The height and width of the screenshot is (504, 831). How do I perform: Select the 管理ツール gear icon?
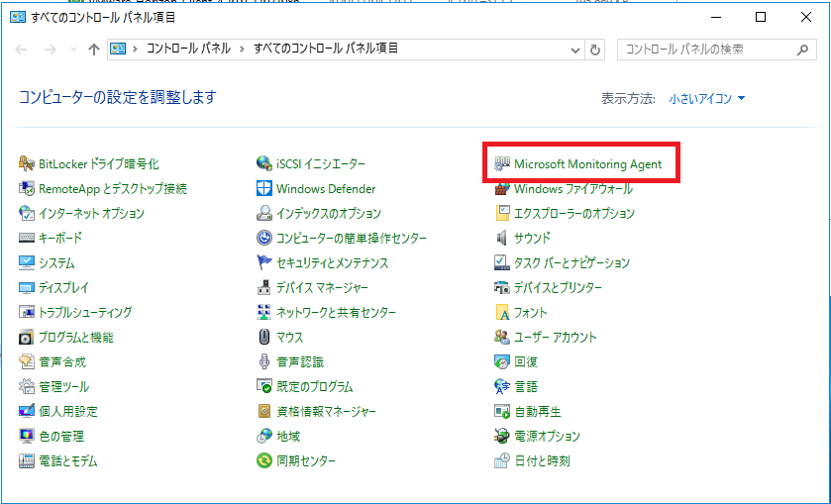click(26, 386)
